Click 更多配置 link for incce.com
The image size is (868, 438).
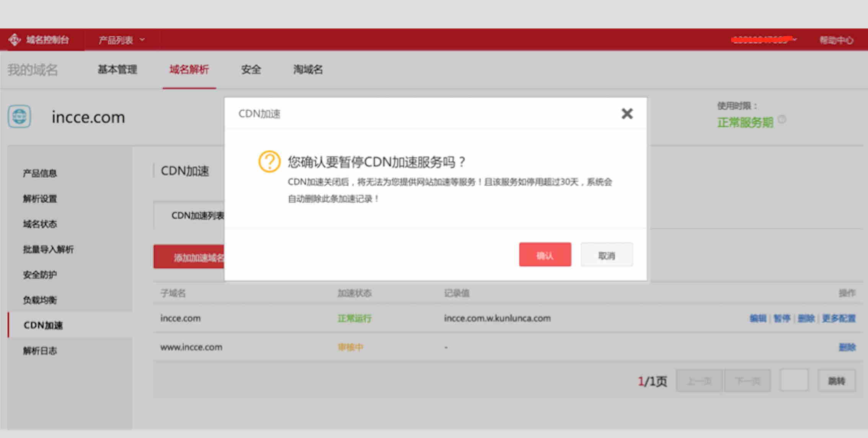(839, 318)
